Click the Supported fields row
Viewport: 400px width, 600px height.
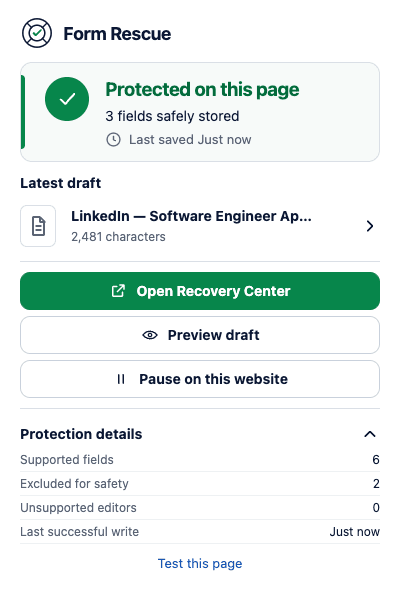click(200, 460)
